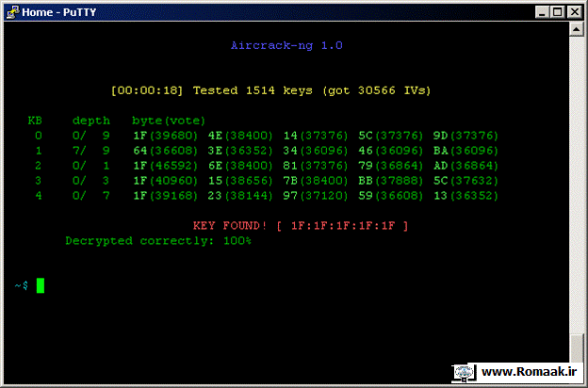Click "Tested 1514 keys" text
Viewport: 588px width, 388px height.
click(x=253, y=90)
